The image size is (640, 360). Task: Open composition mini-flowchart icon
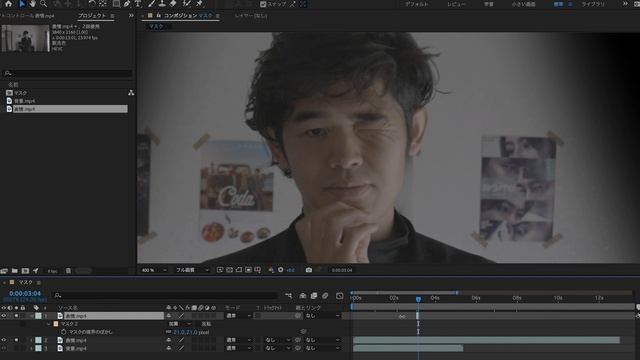288,296
